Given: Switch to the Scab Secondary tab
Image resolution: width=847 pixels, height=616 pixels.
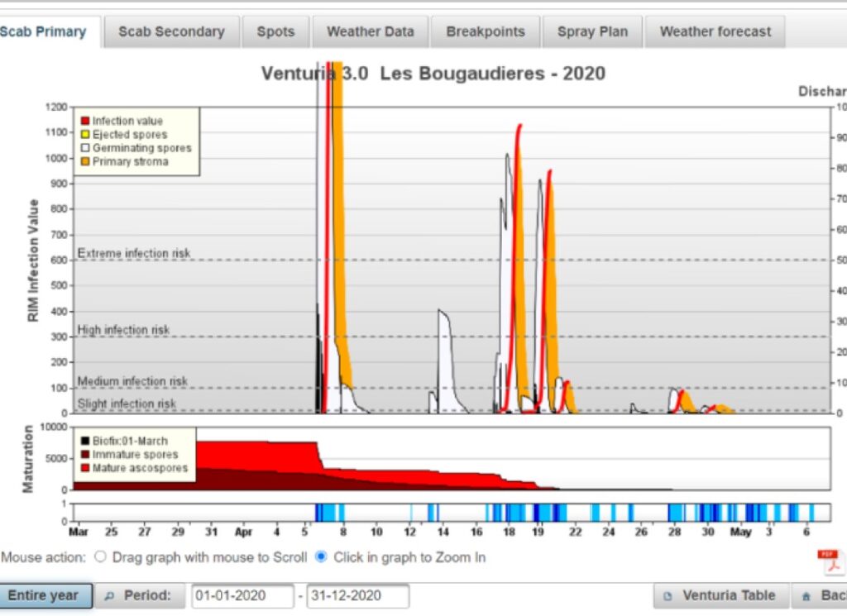Looking at the screenshot, I should [x=171, y=32].
